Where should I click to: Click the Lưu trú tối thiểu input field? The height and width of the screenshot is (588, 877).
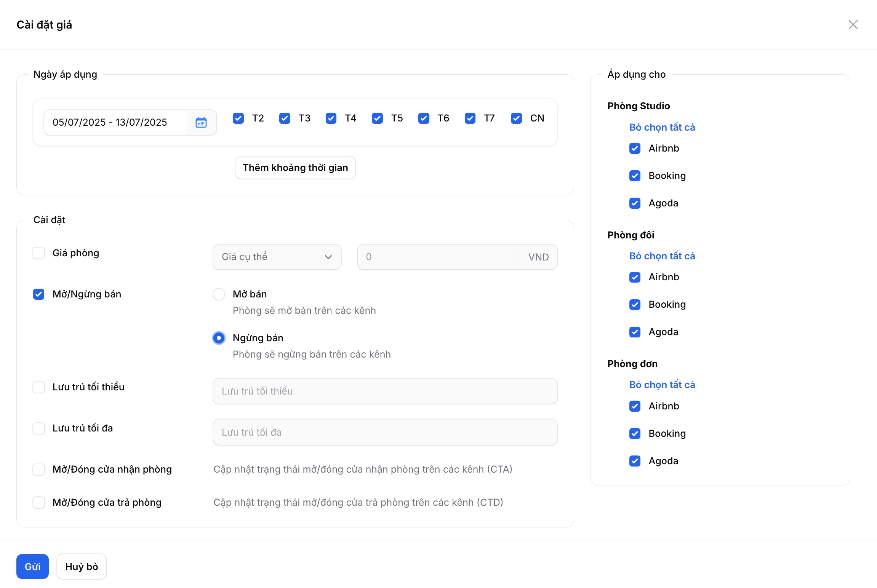(x=385, y=391)
